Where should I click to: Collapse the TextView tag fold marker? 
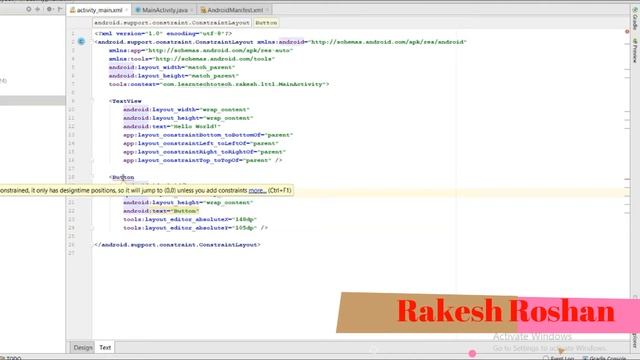coord(92,101)
